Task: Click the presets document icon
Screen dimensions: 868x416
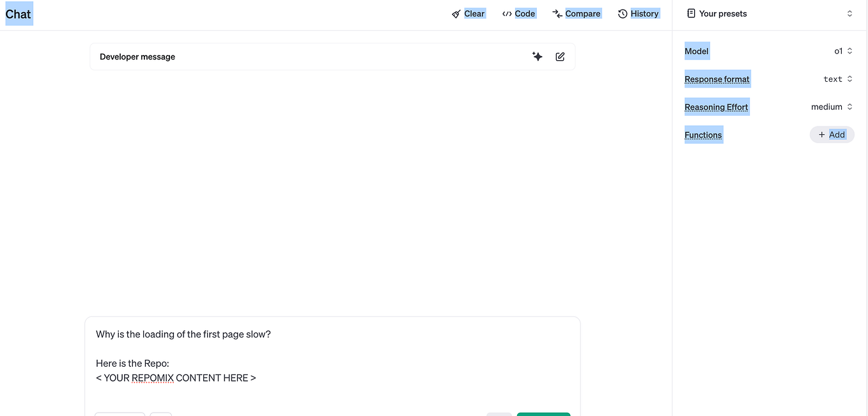Action: pyautogui.click(x=691, y=13)
